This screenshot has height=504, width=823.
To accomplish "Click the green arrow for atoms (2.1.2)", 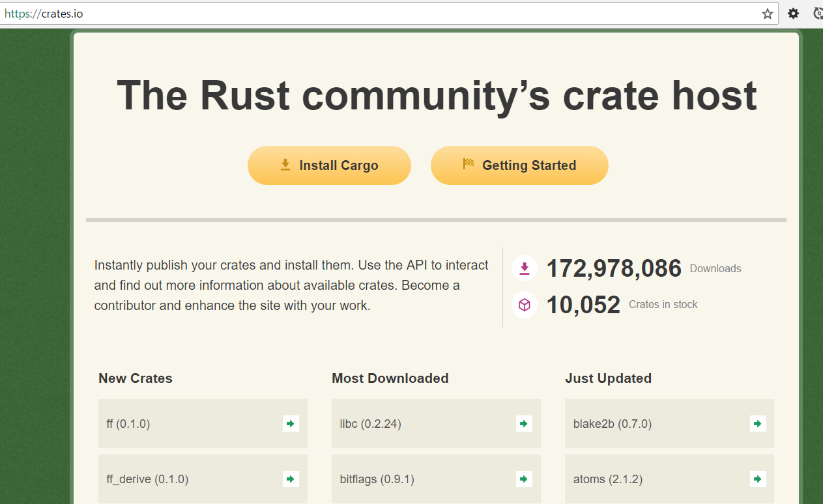I will click(x=757, y=479).
